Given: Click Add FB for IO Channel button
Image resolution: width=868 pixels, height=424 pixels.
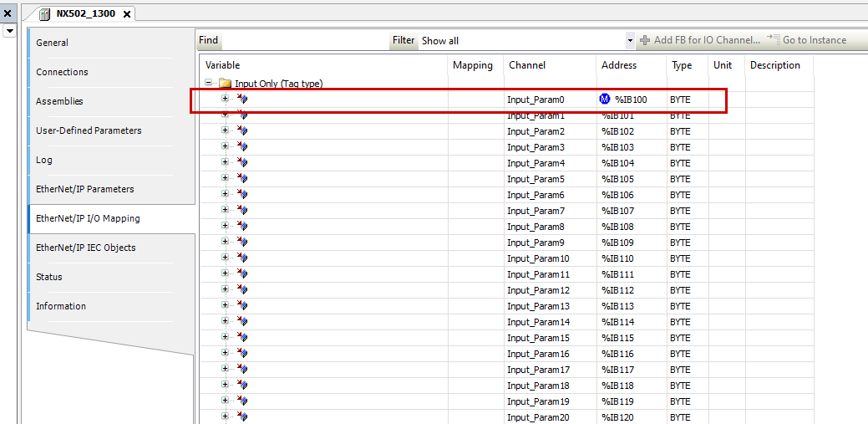Looking at the screenshot, I should (700, 40).
